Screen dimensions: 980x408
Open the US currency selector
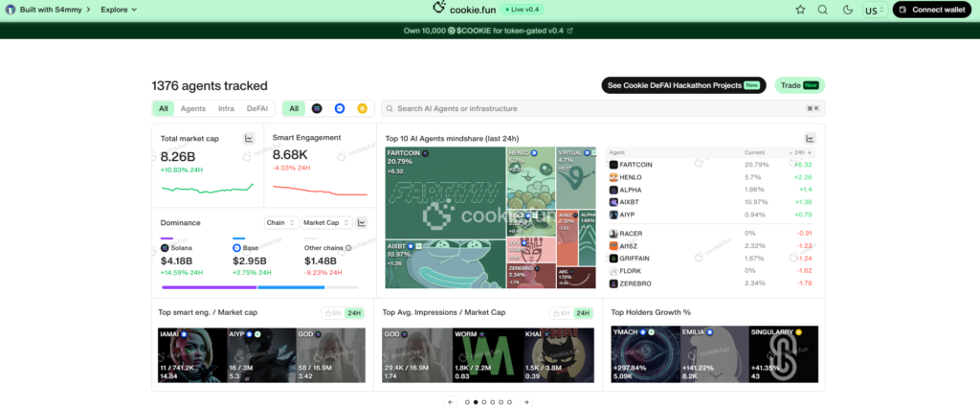click(x=875, y=10)
